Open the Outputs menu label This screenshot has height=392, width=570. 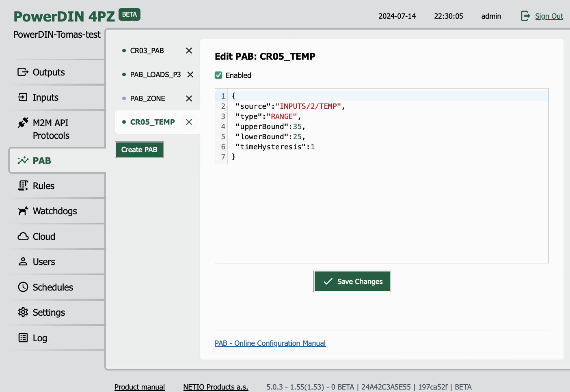tap(49, 72)
